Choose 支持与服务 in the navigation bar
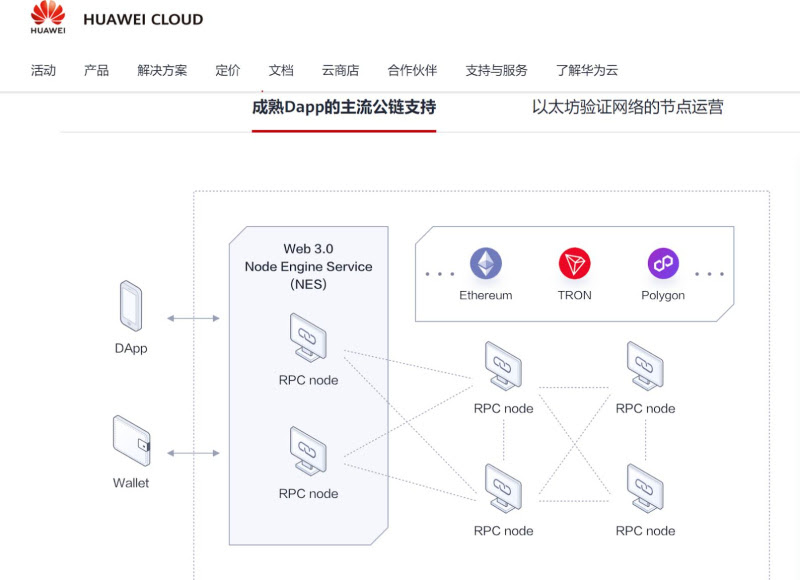Screen dimensions: 800x580 pos(496,70)
